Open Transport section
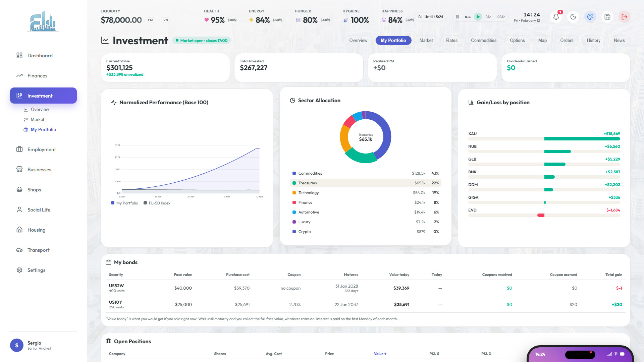Image resolution: width=644 pixels, height=362 pixels. [x=43, y=250]
